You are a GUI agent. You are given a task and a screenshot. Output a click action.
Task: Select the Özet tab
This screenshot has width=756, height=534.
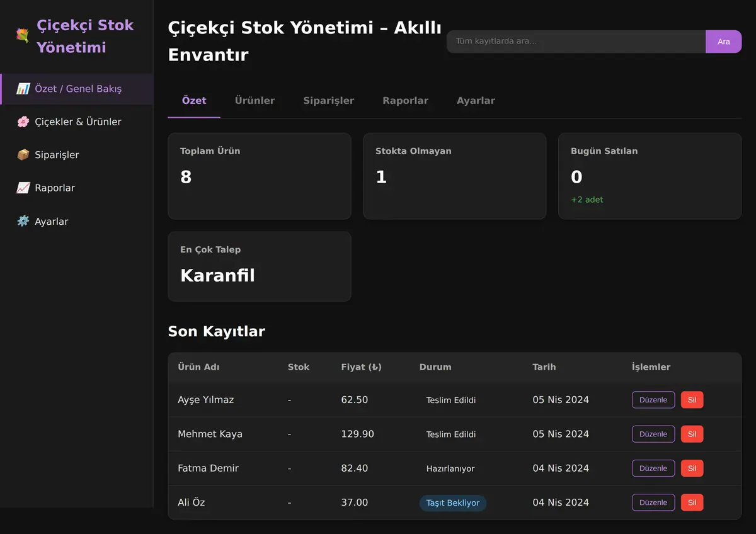click(194, 101)
